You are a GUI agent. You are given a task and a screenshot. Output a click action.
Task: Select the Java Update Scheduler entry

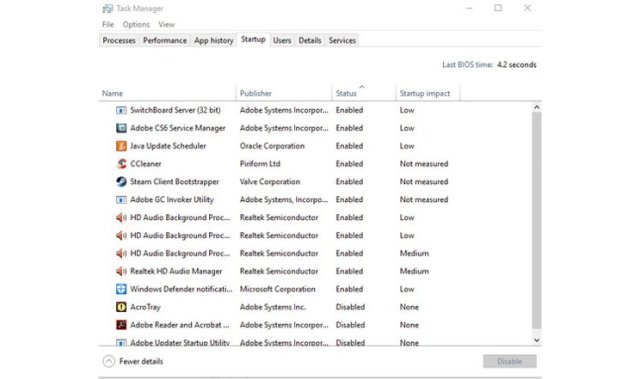point(168,146)
